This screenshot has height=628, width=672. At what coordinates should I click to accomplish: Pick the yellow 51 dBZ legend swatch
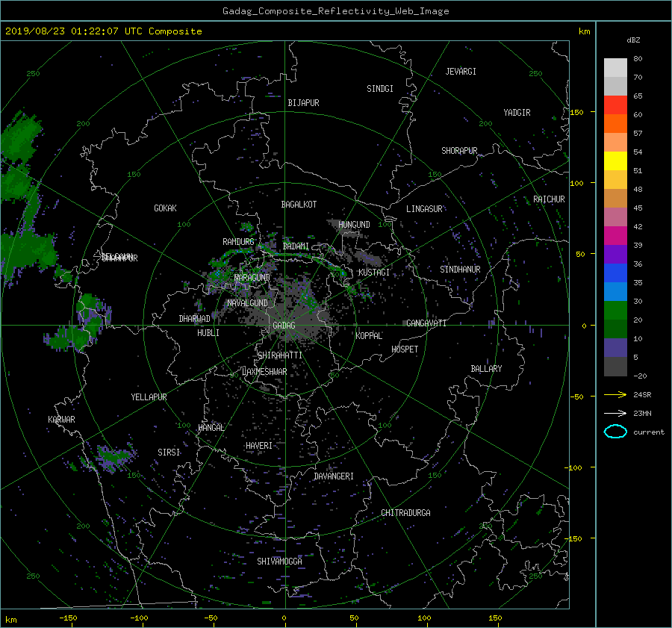pos(615,161)
